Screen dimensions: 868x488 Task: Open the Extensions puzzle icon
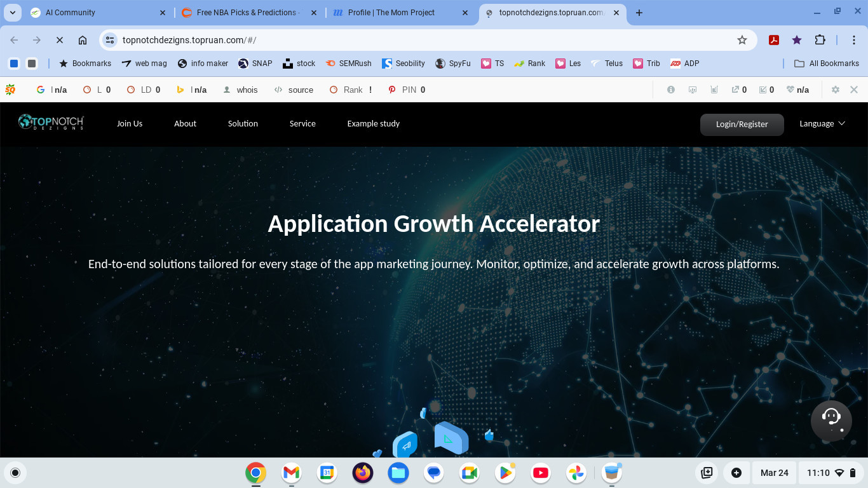(x=820, y=40)
